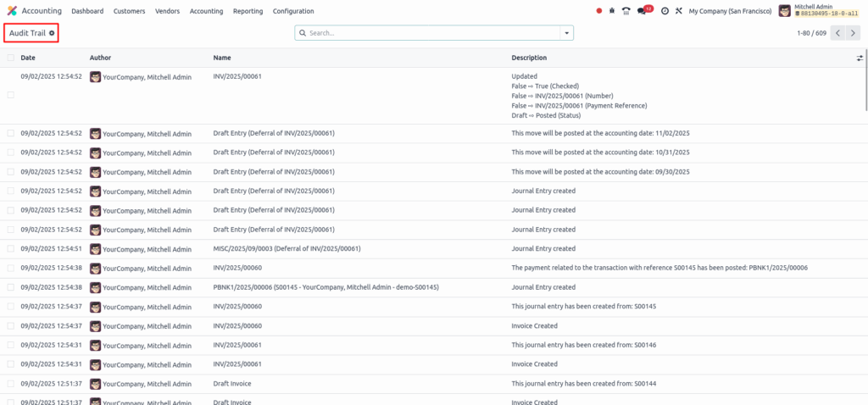This screenshot has height=405, width=868.
Task: Click the search magnifier icon
Action: [303, 33]
